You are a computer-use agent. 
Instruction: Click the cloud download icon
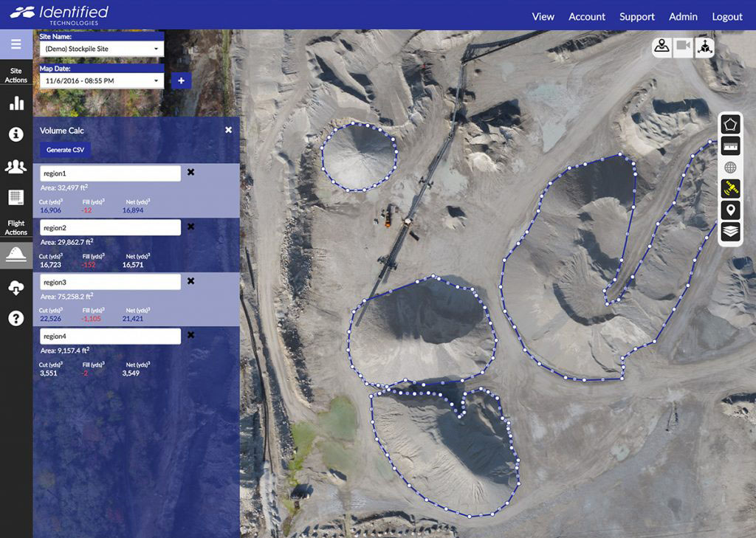point(16,288)
